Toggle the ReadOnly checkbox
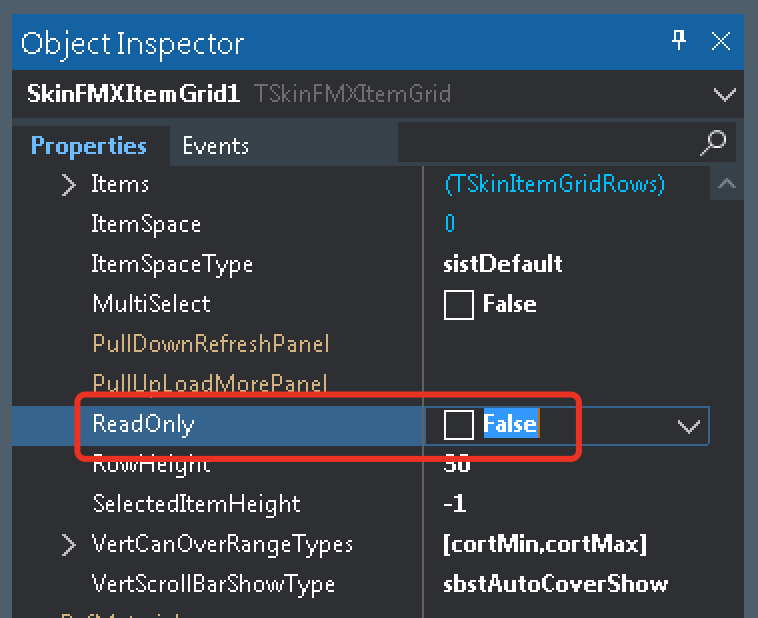The width and height of the screenshot is (758, 618). 459,425
